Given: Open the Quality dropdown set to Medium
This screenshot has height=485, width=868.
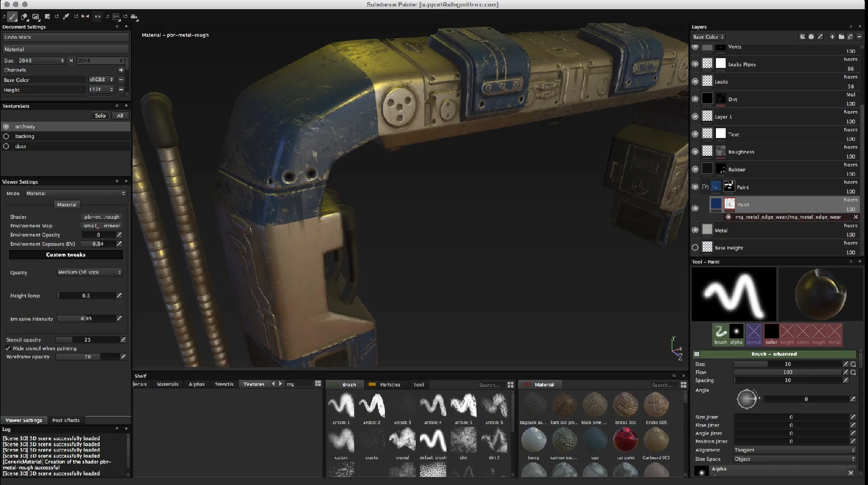Looking at the screenshot, I should (89, 272).
